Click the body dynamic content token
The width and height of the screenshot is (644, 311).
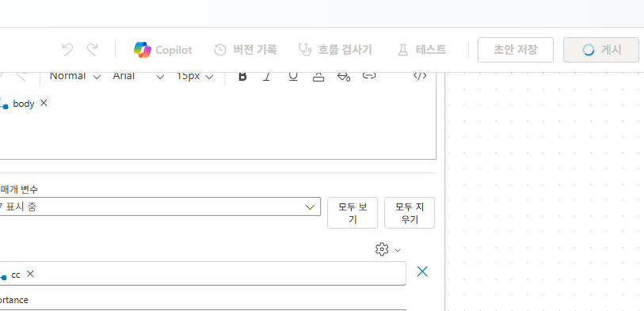pyautogui.click(x=24, y=104)
